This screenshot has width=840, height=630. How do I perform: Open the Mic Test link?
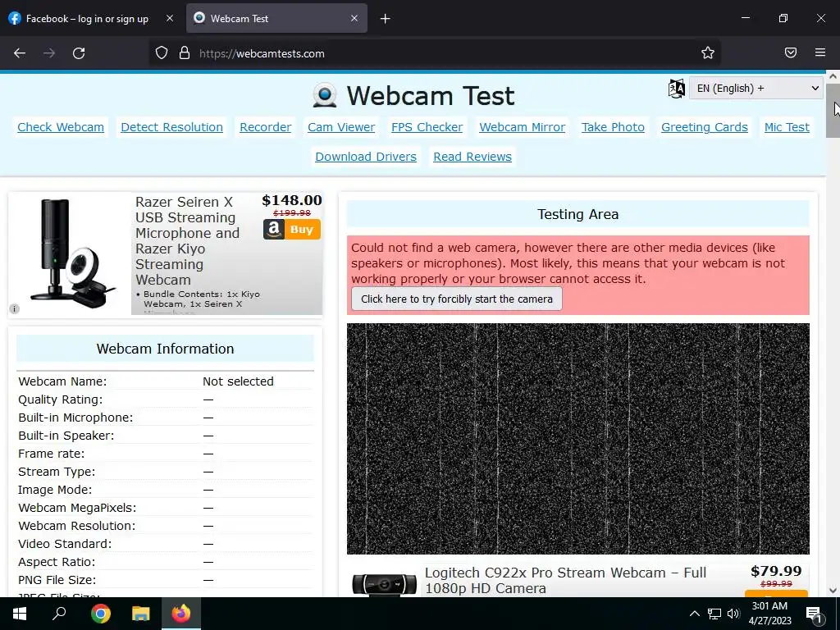(787, 127)
